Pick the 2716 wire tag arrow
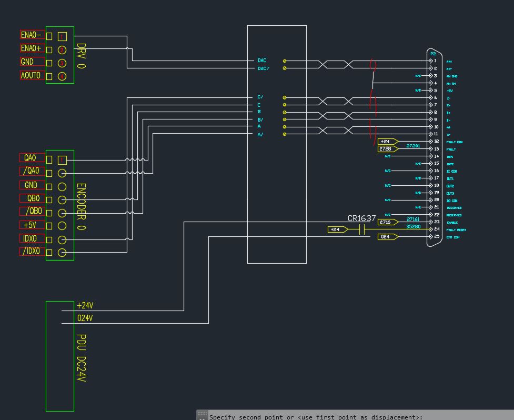 click(388, 222)
